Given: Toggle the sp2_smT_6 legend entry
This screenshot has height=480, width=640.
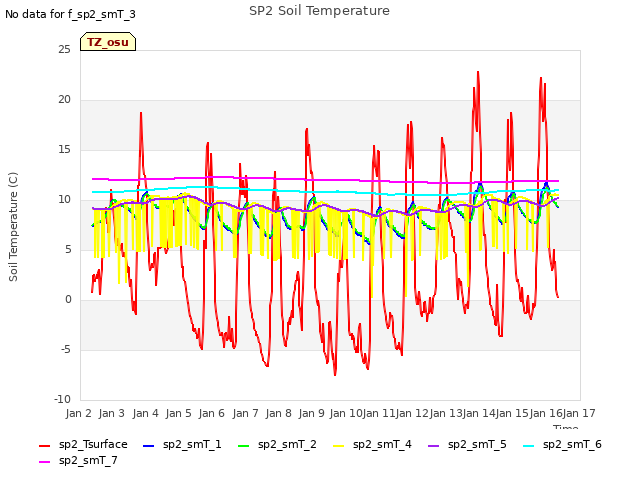Looking at the screenshot, I should click(x=562, y=444).
